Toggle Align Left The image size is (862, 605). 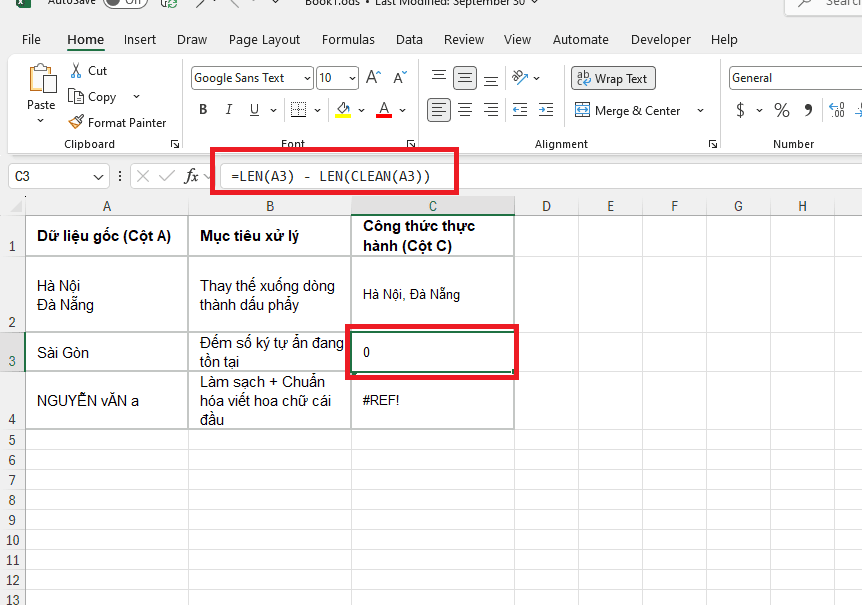tap(439, 110)
